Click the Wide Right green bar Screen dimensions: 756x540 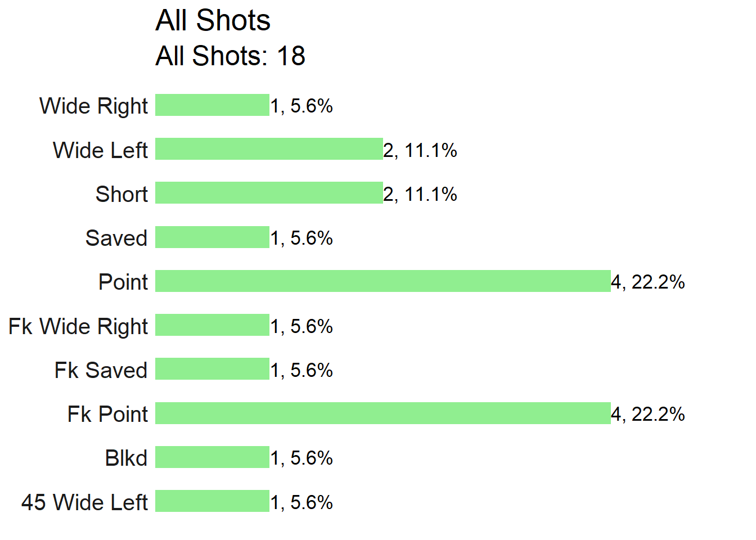[x=212, y=105]
